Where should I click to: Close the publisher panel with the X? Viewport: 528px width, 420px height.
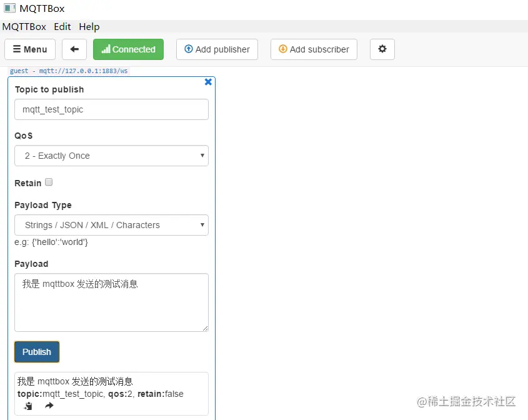pos(208,82)
